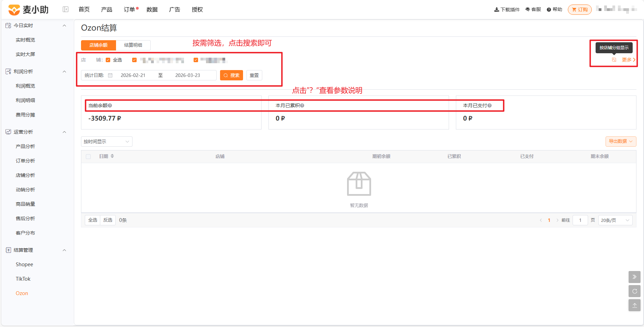The height and width of the screenshot is (327, 644).
Task: Open 利润明细 in the sidebar
Action: pos(25,100)
